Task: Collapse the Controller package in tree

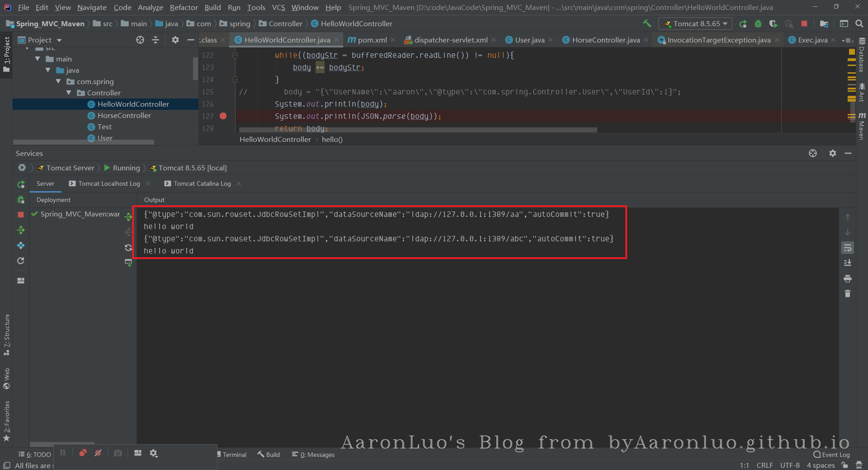Action: point(69,93)
